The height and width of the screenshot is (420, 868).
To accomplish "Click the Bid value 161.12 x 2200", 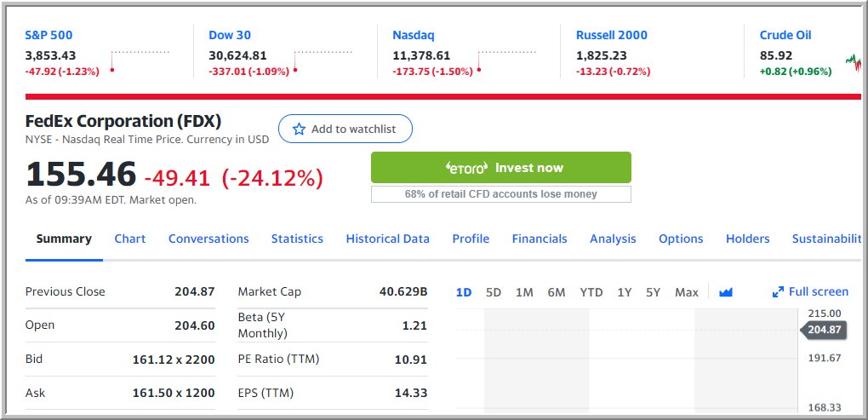I will pyautogui.click(x=174, y=360).
